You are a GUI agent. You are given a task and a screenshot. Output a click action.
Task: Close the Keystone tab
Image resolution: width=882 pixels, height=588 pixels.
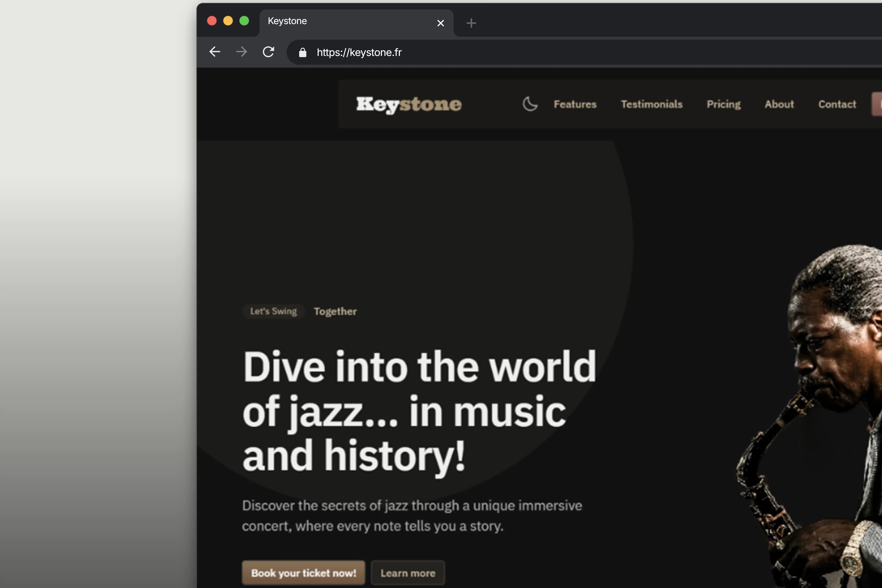click(441, 23)
